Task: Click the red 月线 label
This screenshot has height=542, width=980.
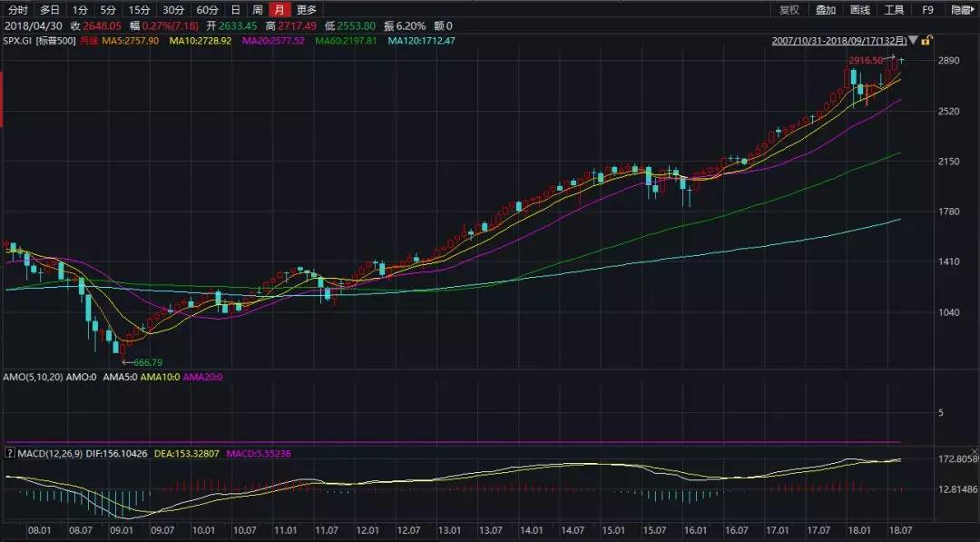Action: pyautogui.click(x=88, y=41)
